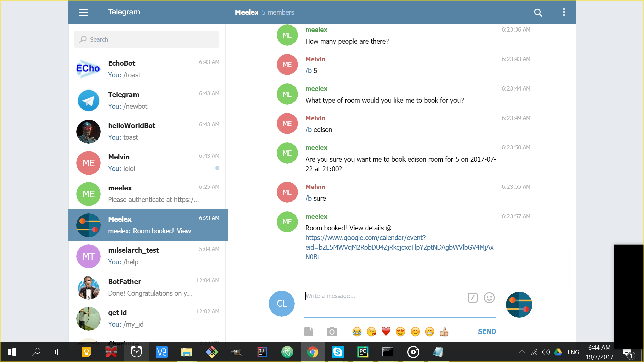Insert the thumbs up emoji
Viewport: 644px width, 362px height.
click(444, 331)
